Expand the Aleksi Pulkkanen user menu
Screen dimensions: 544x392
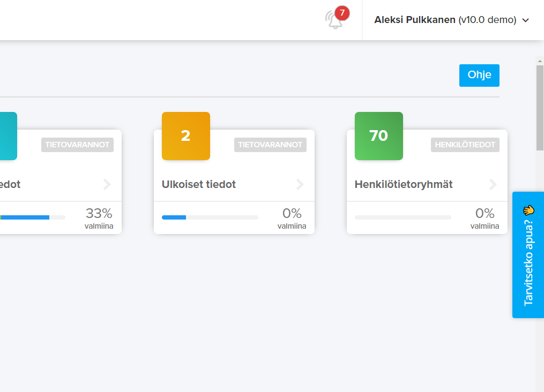click(x=451, y=20)
